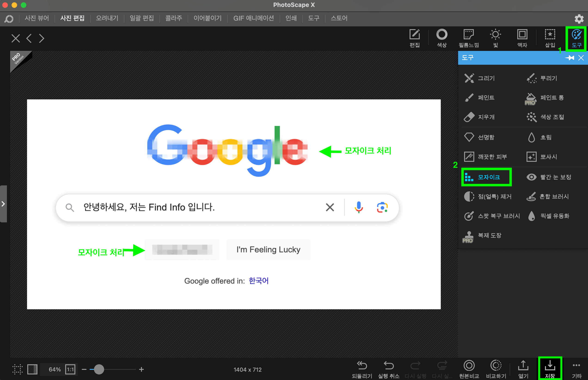
Task: Adjust the zoom level slider
Action: pyautogui.click(x=99, y=369)
